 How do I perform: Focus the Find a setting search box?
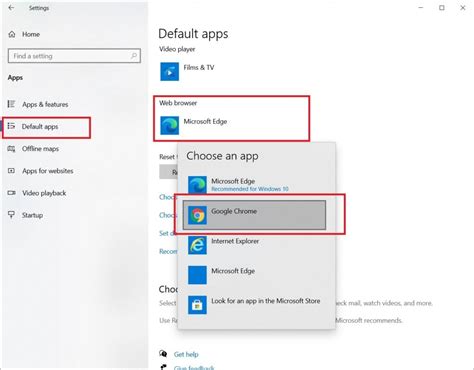coord(74,56)
